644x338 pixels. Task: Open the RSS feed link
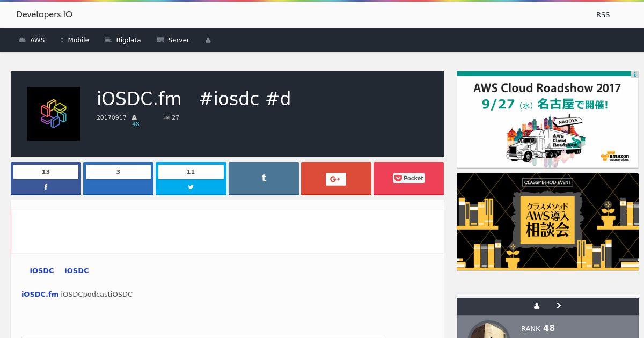pos(603,15)
